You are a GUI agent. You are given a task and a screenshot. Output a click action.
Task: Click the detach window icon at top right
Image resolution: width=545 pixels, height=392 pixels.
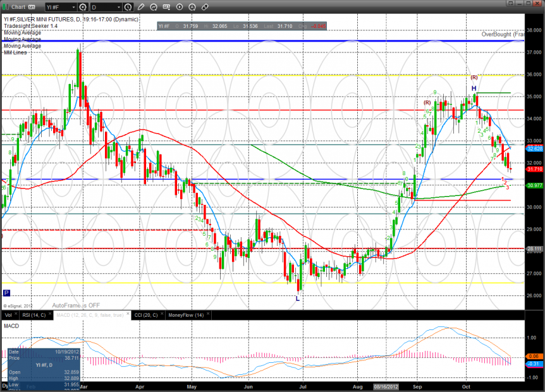(x=511, y=3)
